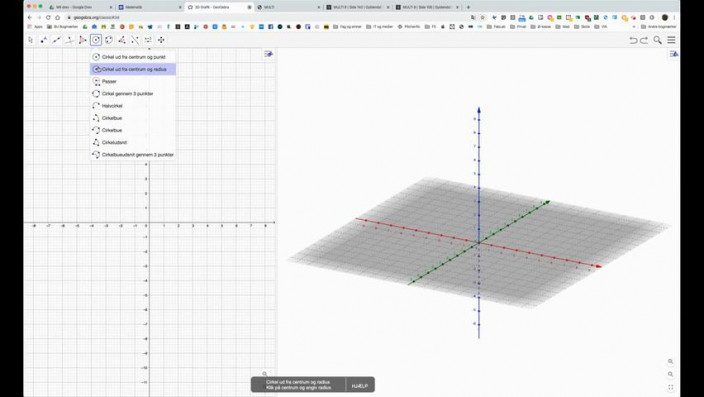Select the Move Graphics View tool

click(x=161, y=40)
